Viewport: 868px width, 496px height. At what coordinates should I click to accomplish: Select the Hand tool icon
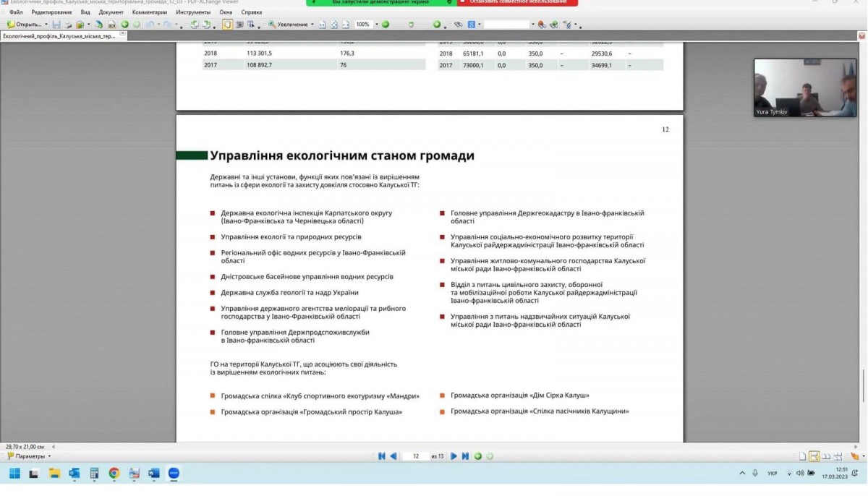(x=227, y=25)
